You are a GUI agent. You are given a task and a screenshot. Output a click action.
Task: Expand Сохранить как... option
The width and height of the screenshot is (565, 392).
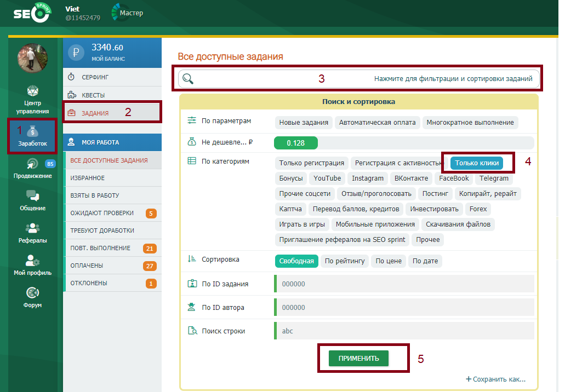(495, 379)
